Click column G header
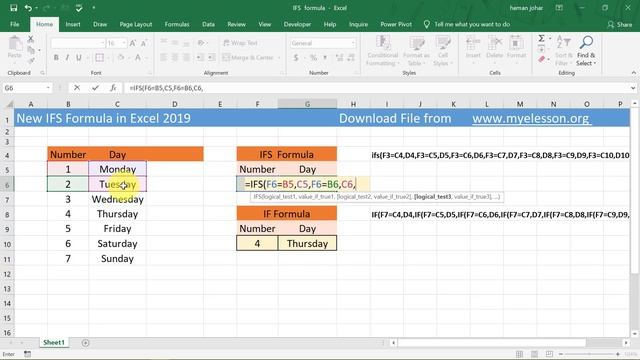Image resolution: width=640 pixels, height=360 pixels. pos(307,104)
